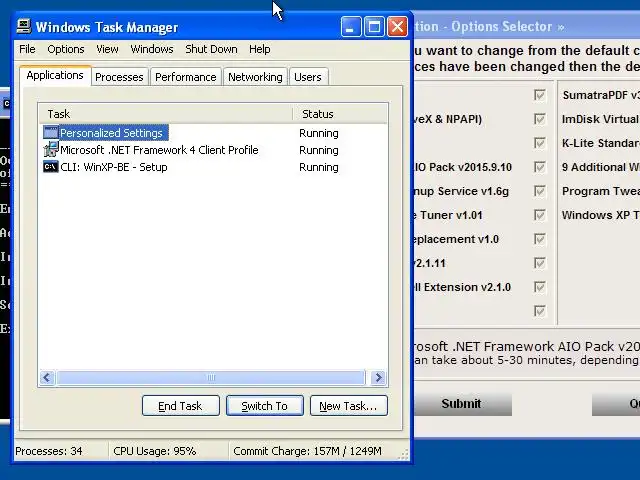Image resolution: width=640 pixels, height=480 pixels.
Task: Toggle checkbox left of SumatraPDF
Action: pos(540,95)
